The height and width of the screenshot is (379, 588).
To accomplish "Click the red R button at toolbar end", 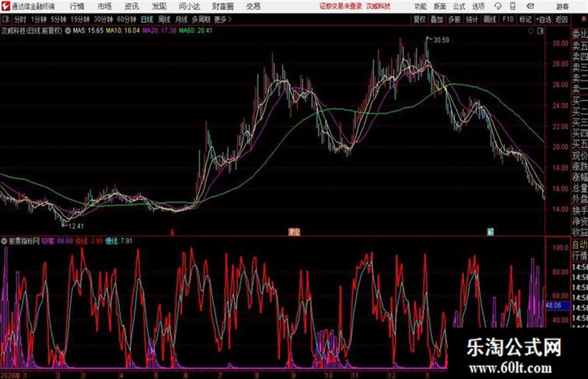I will [x=584, y=19].
